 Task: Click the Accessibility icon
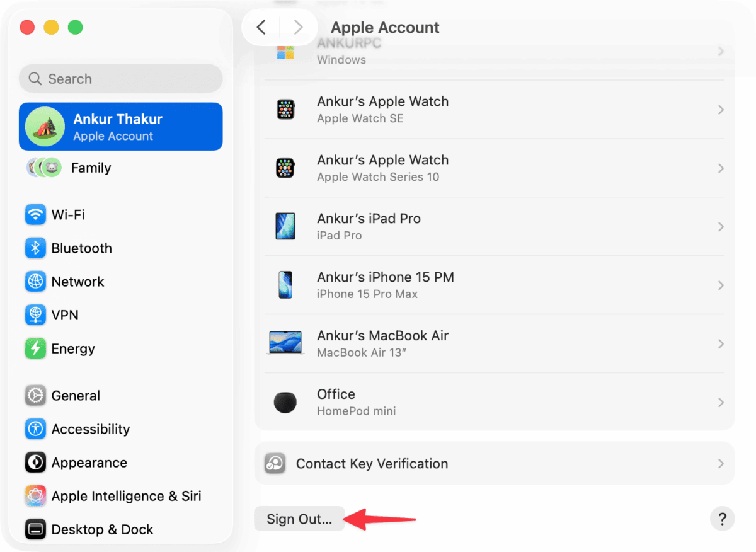[x=35, y=429]
